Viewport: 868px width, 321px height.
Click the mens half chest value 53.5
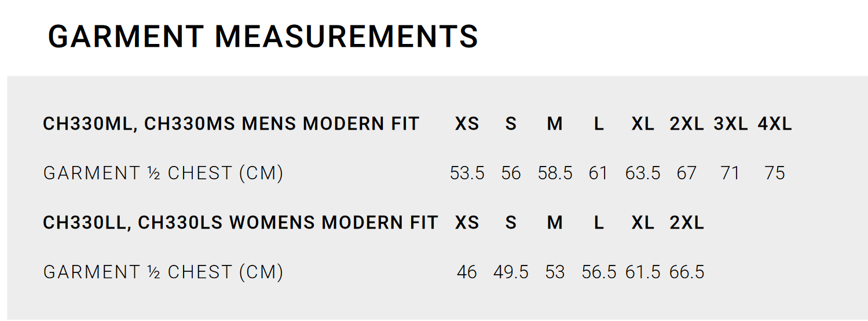(x=467, y=173)
